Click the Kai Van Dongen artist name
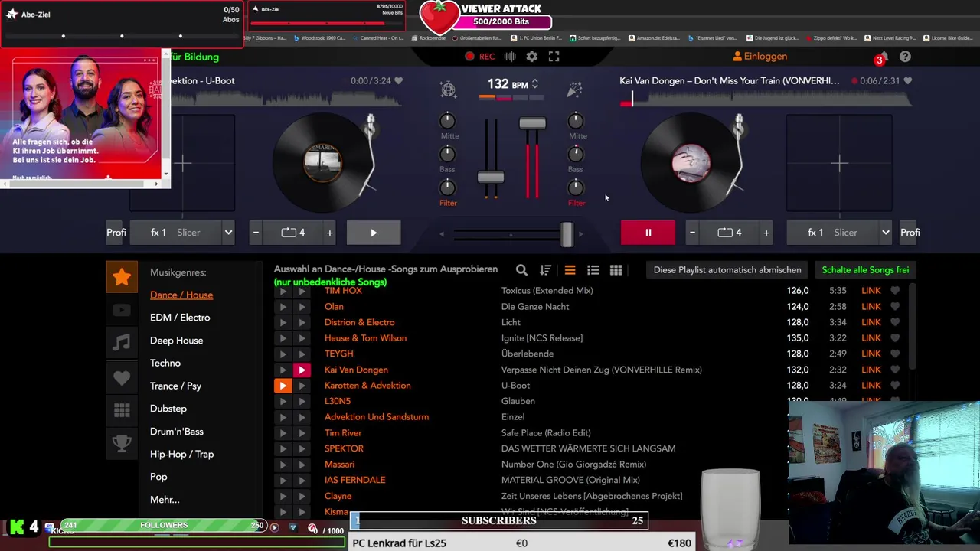This screenshot has width=980, height=551. tap(356, 370)
